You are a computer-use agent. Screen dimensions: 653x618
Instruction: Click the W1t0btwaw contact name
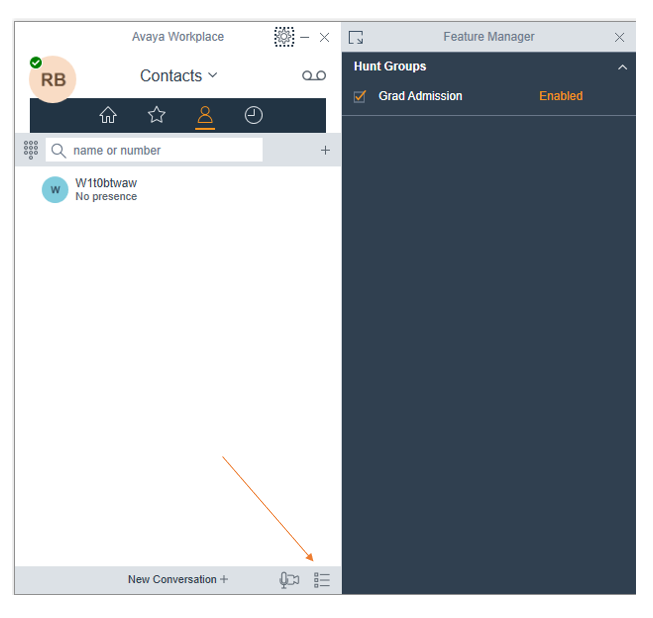pos(106,183)
